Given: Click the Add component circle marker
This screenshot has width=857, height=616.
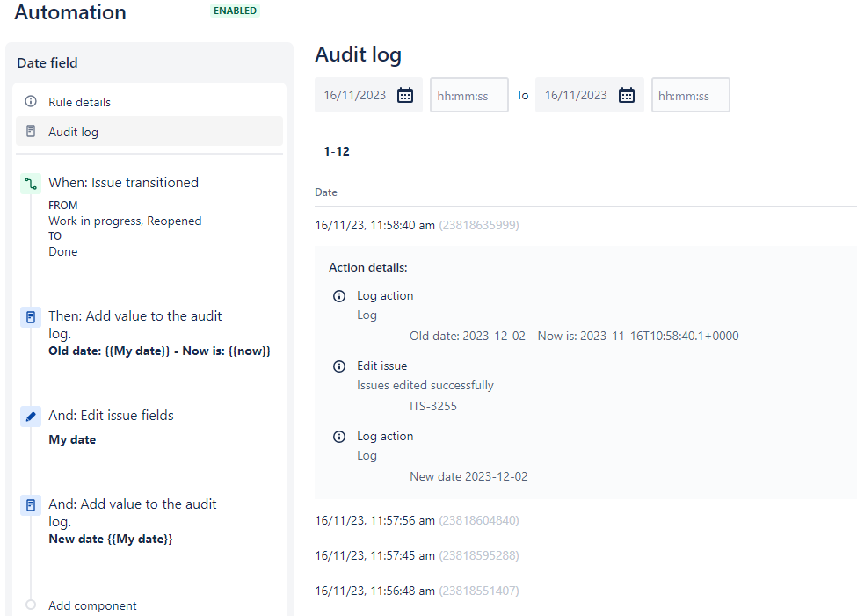Looking at the screenshot, I should (31, 605).
